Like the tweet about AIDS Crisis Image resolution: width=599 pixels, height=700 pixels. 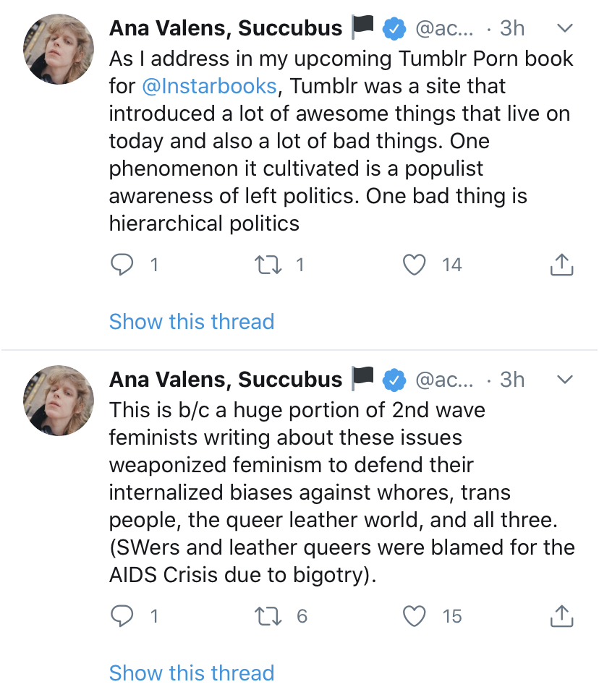point(415,616)
